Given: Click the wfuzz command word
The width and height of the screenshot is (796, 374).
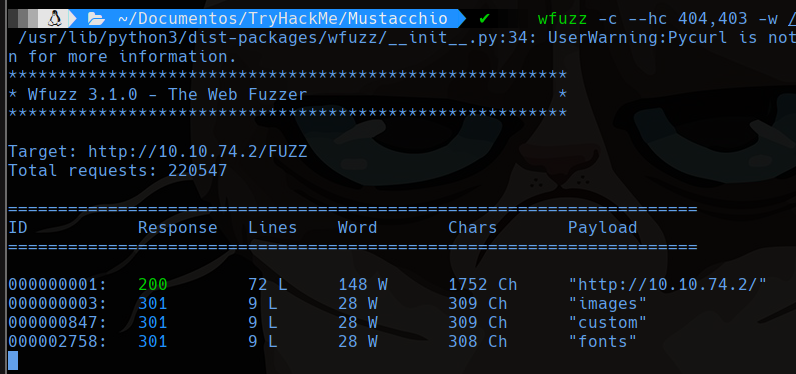Looking at the screenshot, I should 562,19.
